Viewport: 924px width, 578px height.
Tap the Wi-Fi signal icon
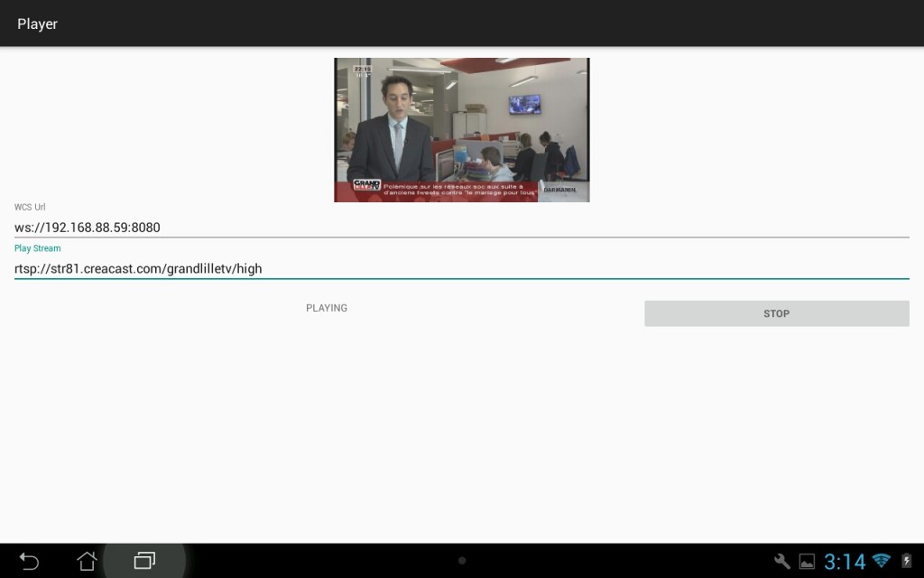(880, 561)
